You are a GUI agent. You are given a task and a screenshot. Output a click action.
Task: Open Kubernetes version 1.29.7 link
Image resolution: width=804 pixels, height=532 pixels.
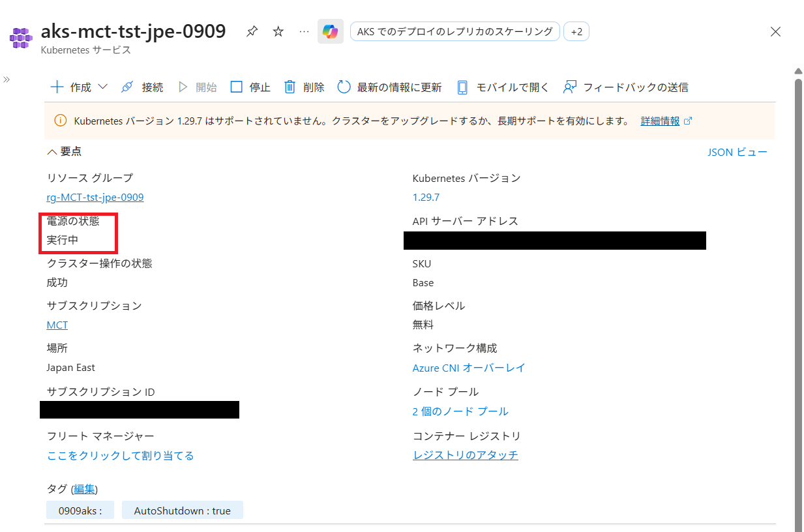pyautogui.click(x=426, y=197)
